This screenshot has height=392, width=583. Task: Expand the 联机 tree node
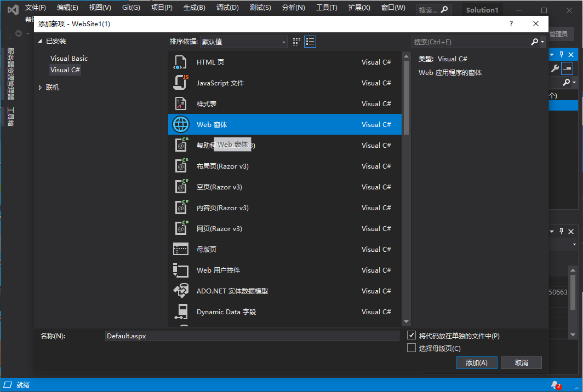click(40, 88)
